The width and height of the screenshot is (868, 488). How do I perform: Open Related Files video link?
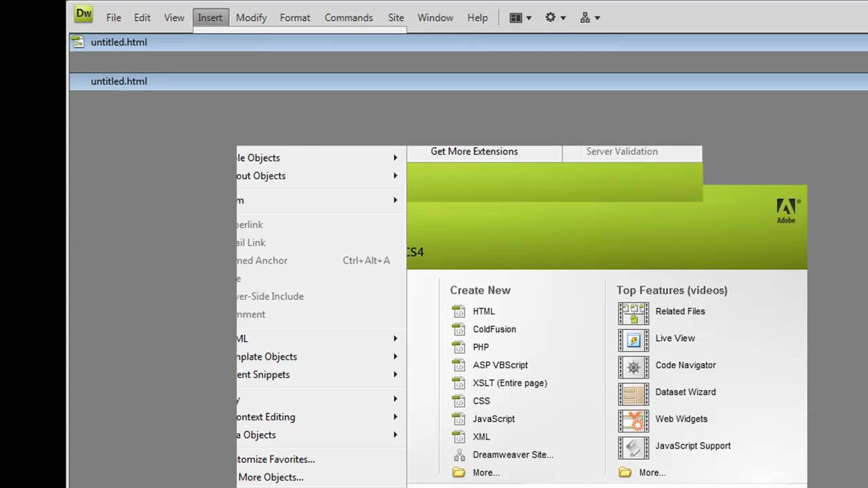coord(680,311)
